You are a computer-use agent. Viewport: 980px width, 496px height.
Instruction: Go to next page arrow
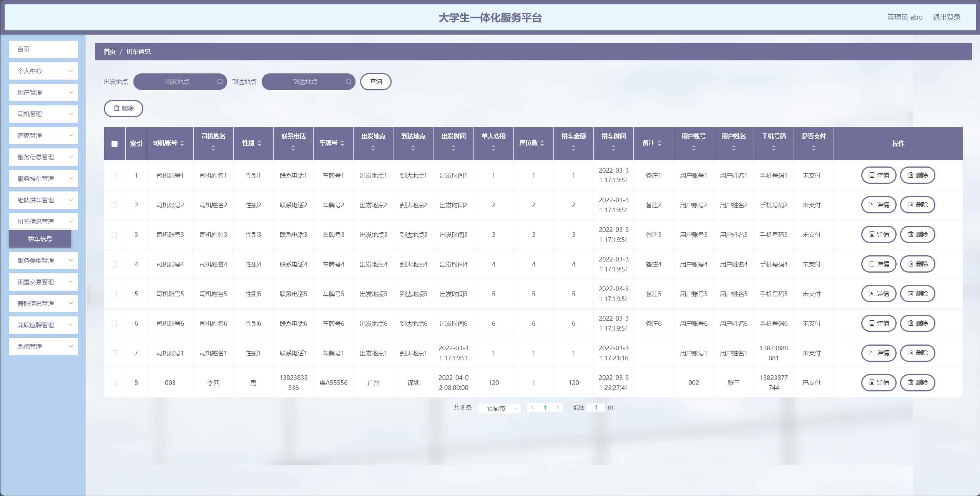[x=558, y=407]
